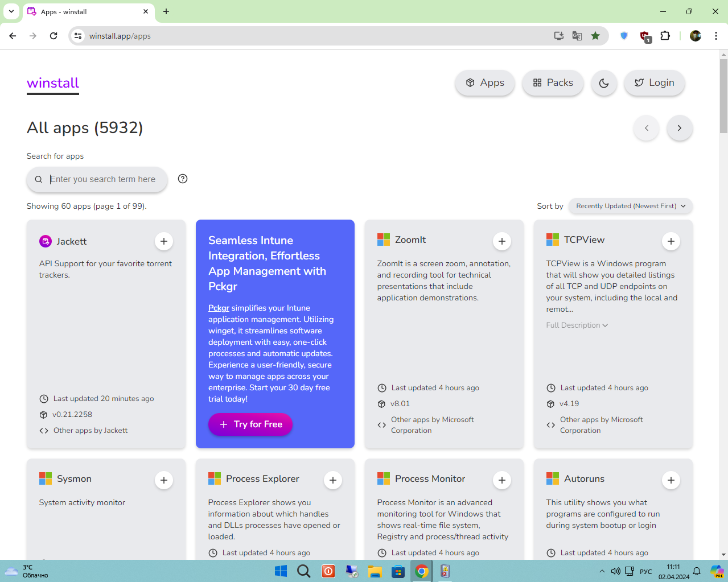This screenshot has width=728, height=582.
Task: Open the Packs navigation item
Action: [553, 83]
